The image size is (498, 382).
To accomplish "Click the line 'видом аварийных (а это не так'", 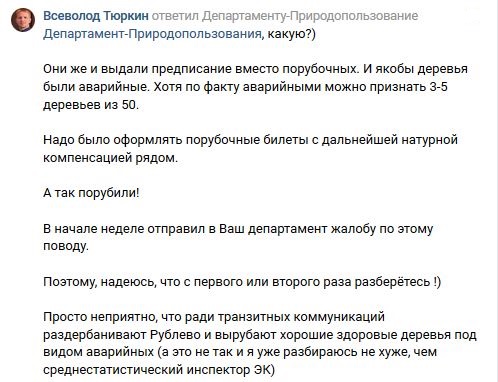I will coord(240,352).
